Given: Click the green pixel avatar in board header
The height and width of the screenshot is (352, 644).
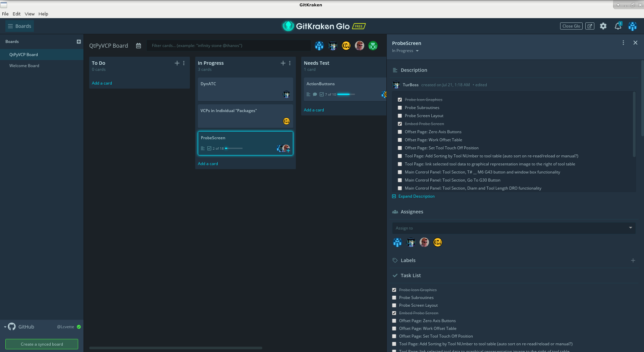Looking at the screenshot, I should 373,46.
